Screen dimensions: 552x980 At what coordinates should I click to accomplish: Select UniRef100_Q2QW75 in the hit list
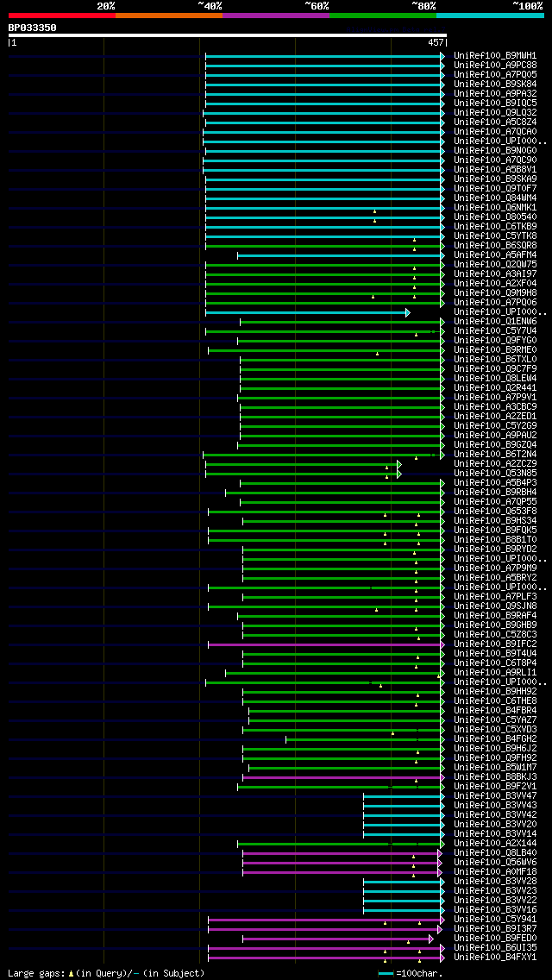tap(495, 264)
